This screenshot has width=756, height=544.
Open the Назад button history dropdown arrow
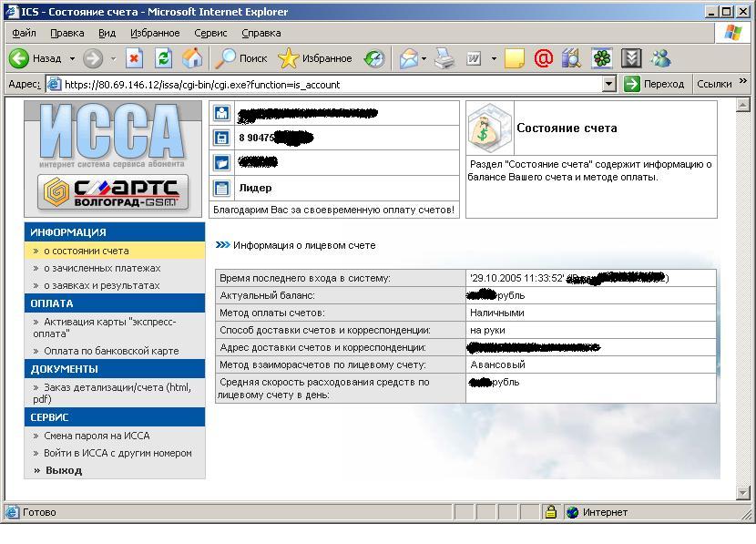click(x=73, y=58)
